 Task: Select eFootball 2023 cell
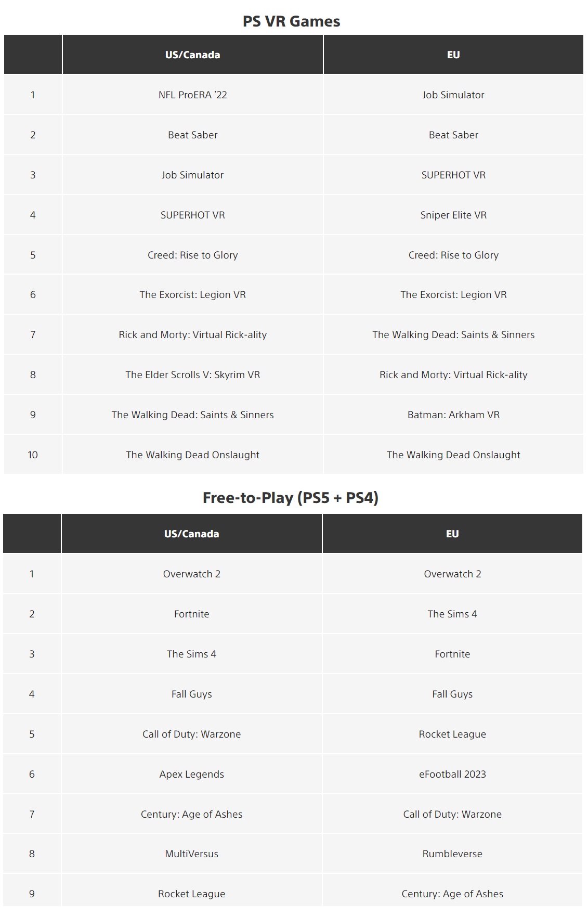pos(452,774)
